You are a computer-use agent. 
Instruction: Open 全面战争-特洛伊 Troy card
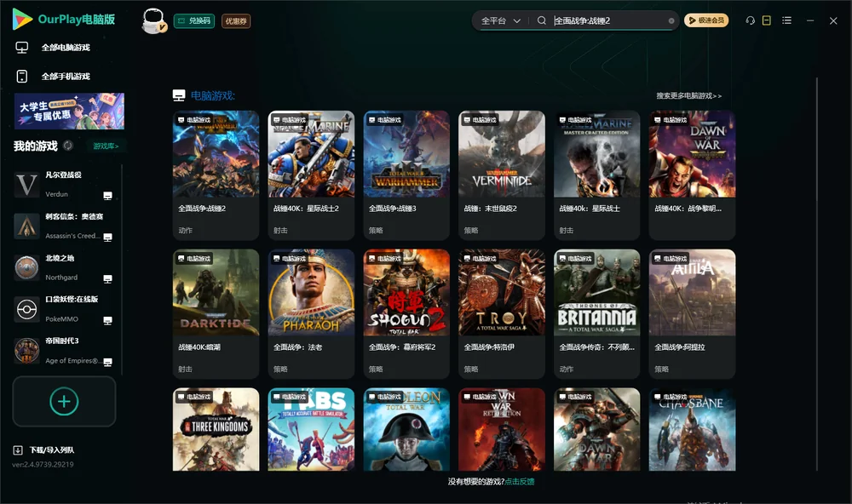(x=502, y=313)
